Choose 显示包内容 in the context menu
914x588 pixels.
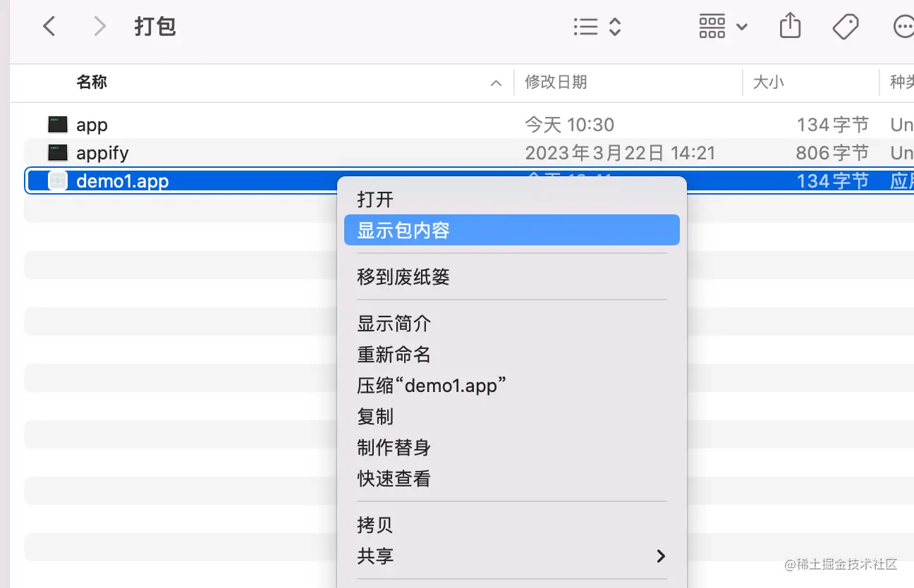512,230
